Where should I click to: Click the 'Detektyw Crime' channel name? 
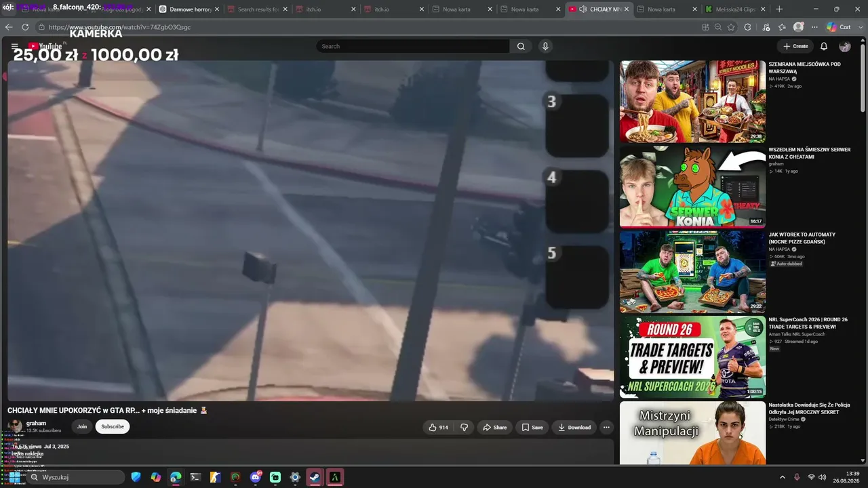coord(785,420)
